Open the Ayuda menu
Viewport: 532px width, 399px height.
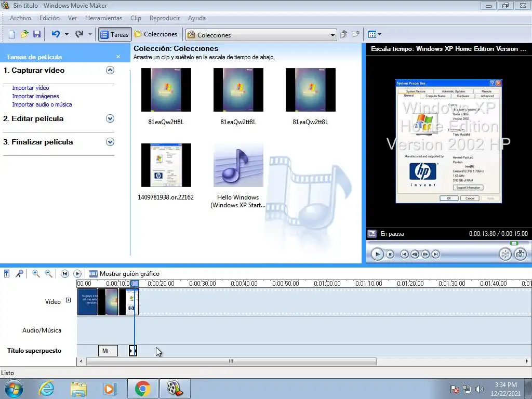pyautogui.click(x=197, y=18)
